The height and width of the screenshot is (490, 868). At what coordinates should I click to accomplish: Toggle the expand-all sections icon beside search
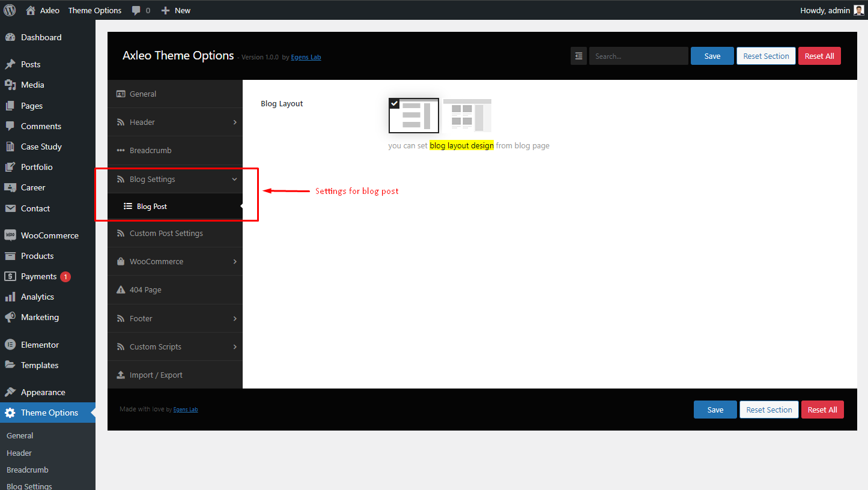click(x=578, y=56)
